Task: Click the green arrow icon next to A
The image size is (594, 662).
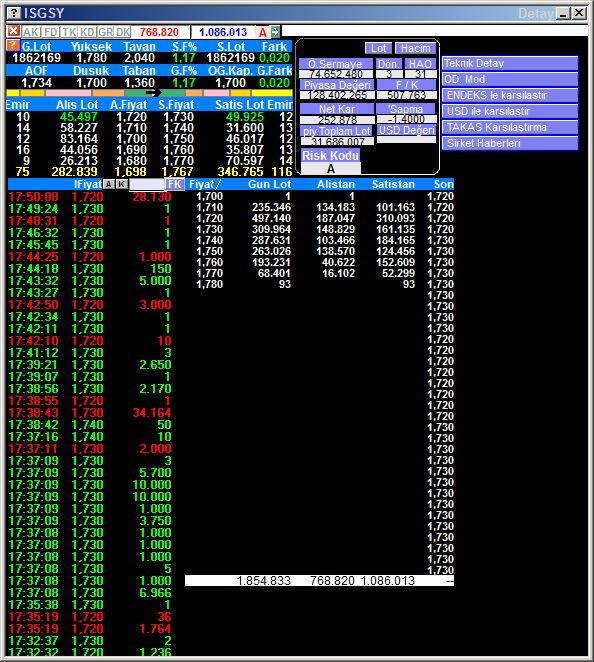Action: click(275, 32)
